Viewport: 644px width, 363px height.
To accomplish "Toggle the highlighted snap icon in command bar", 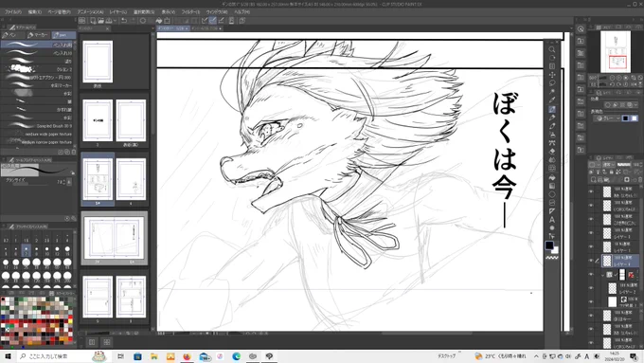I will coord(213,21).
